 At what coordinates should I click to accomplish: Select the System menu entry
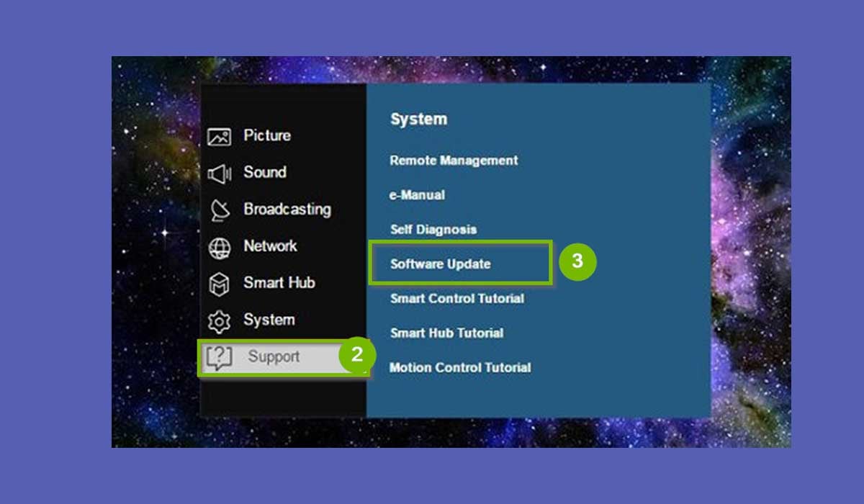pos(269,320)
